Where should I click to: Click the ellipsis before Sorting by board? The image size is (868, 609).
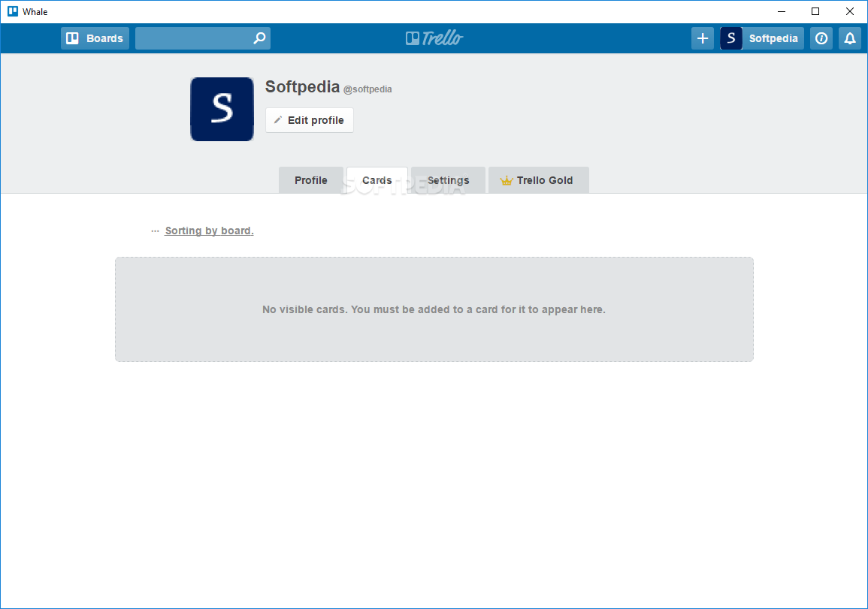pos(155,231)
